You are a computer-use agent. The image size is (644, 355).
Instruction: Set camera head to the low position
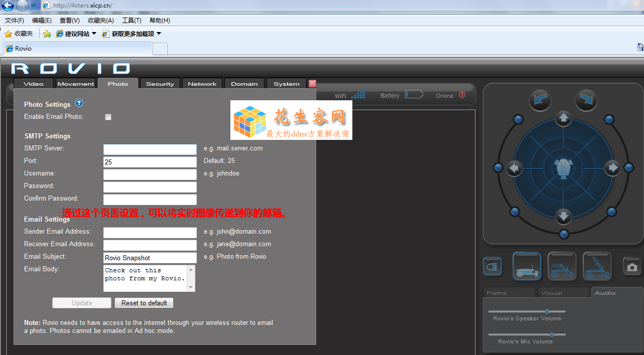(527, 266)
